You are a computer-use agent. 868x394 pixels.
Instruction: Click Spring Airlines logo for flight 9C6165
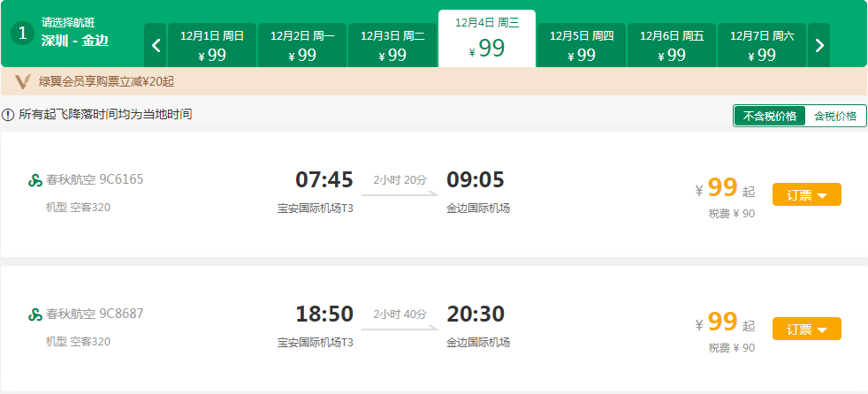(35, 180)
